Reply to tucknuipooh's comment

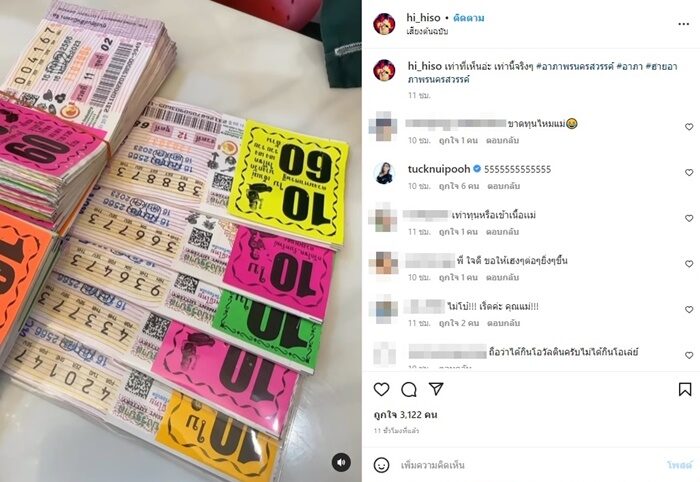tap(504, 186)
